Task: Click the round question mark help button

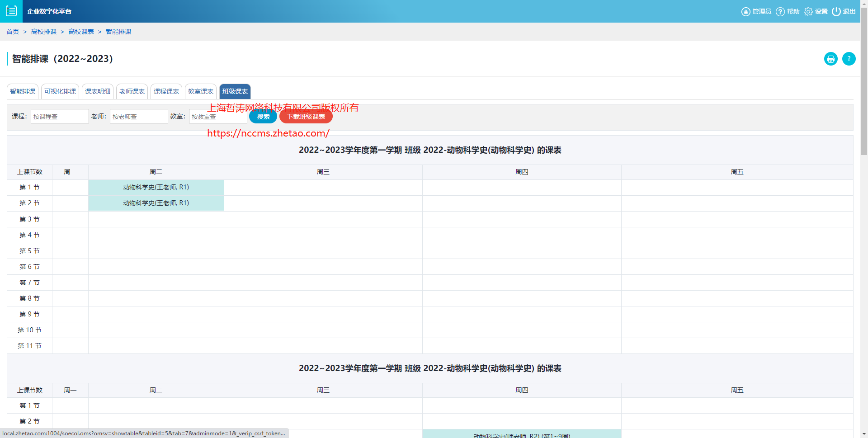Action: [849, 59]
